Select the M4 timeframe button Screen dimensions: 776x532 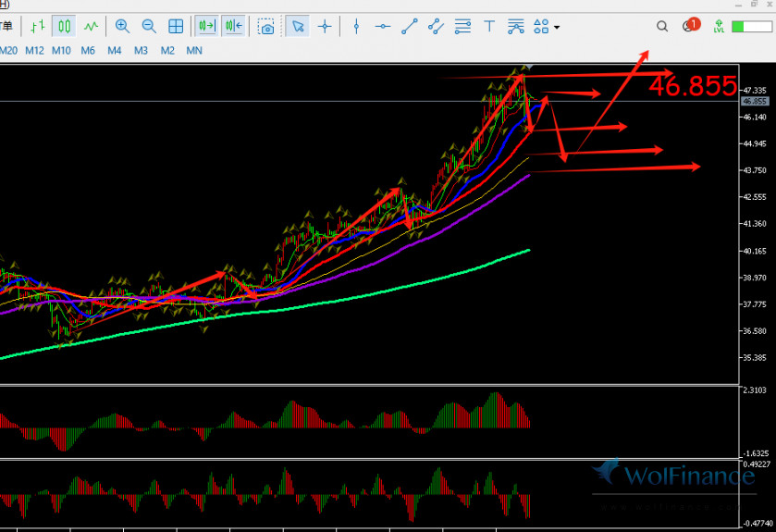115,50
